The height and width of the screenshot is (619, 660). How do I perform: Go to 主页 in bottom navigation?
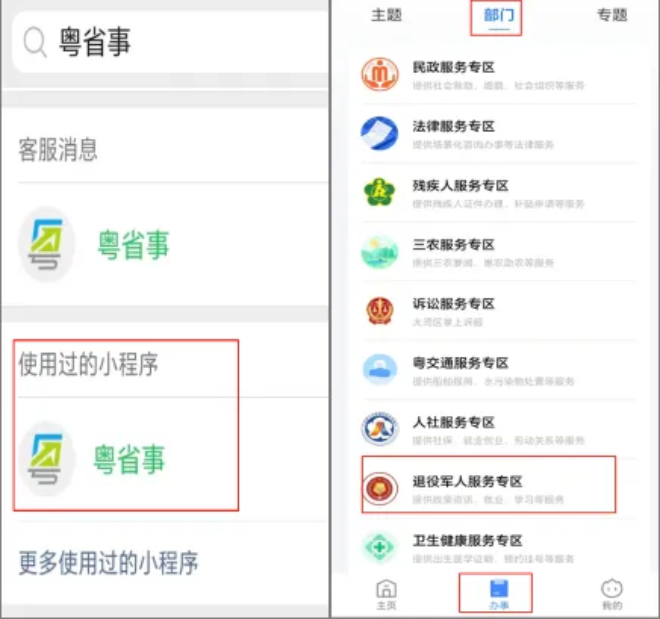pyautogui.click(x=386, y=594)
